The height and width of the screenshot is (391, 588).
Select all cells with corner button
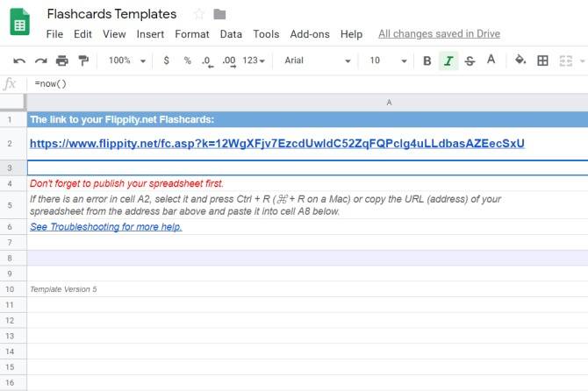coord(12,103)
